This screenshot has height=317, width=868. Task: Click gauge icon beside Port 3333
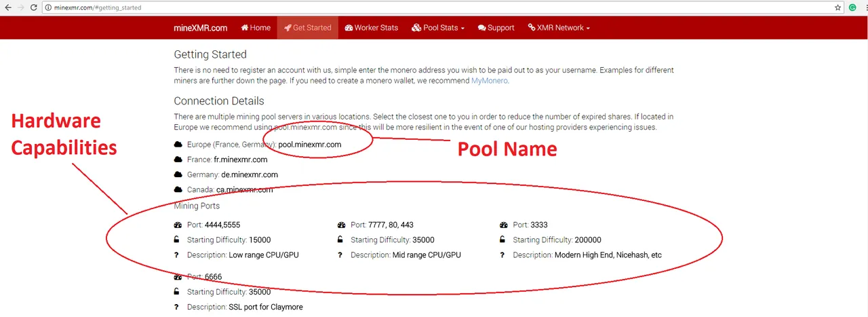[x=504, y=225]
